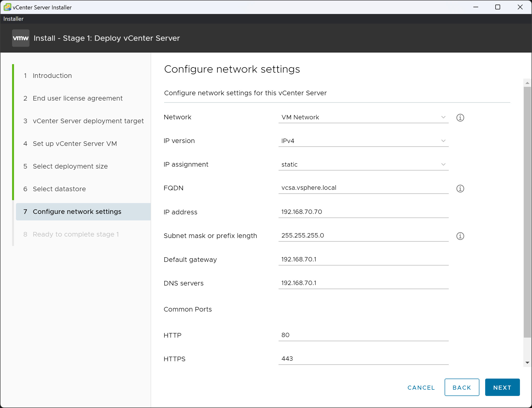Click the vCenter Server Installer title bar icon
The width and height of the screenshot is (532, 408).
7,7
